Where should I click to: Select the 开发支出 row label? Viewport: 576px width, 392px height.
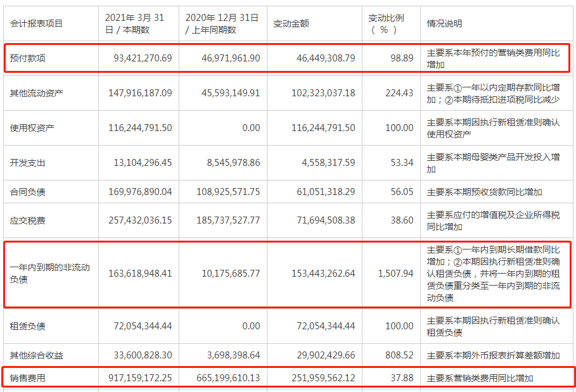27,163
